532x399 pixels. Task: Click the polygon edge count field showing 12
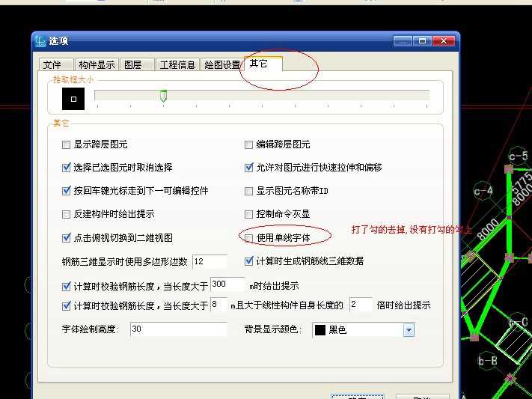[210, 262]
